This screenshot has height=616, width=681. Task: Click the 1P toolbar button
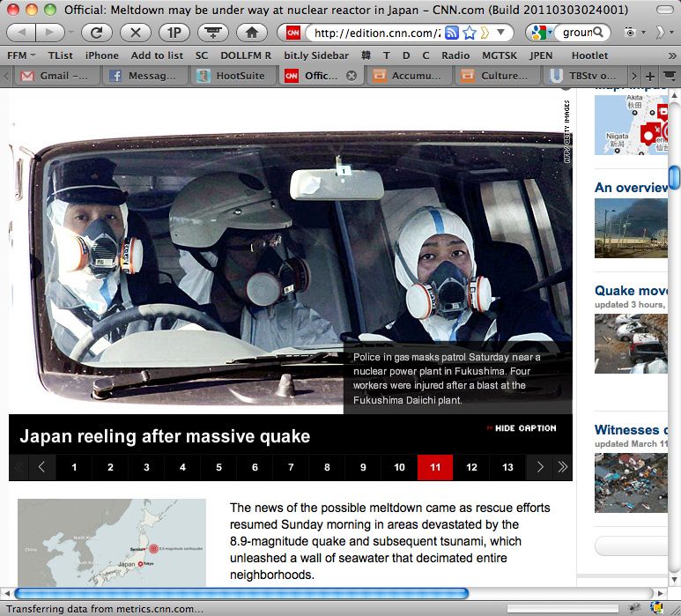[x=174, y=33]
